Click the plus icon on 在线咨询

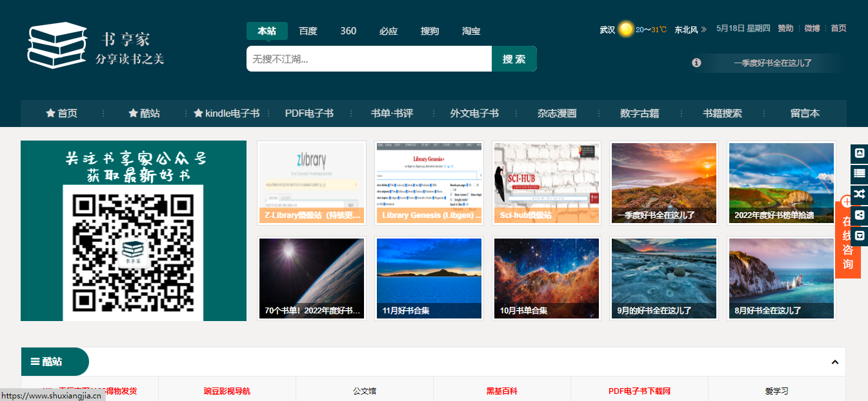click(847, 202)
